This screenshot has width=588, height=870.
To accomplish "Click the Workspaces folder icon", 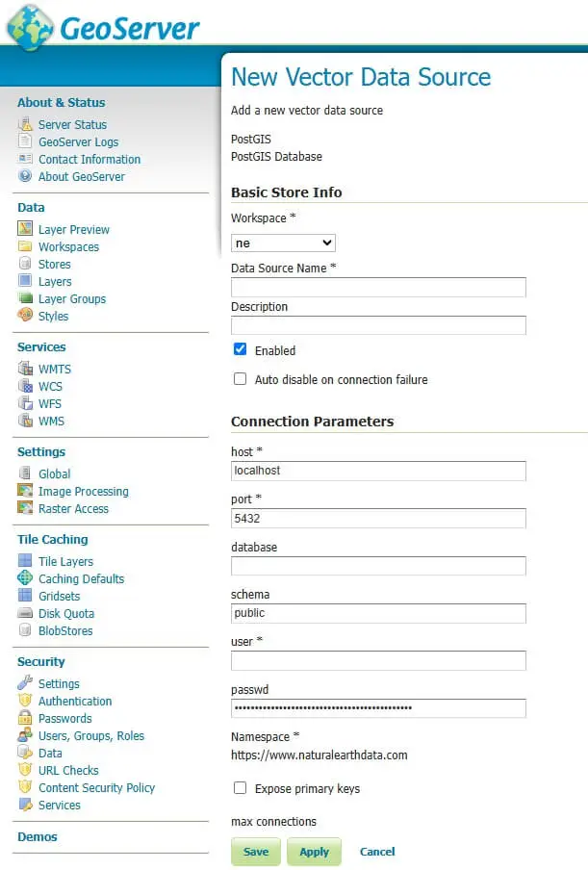I will point(25,245).
